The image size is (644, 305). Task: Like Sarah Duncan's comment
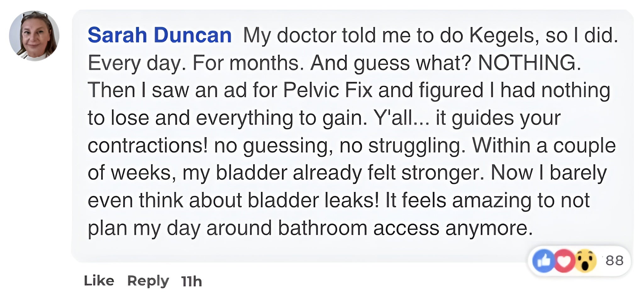[99, 280]
